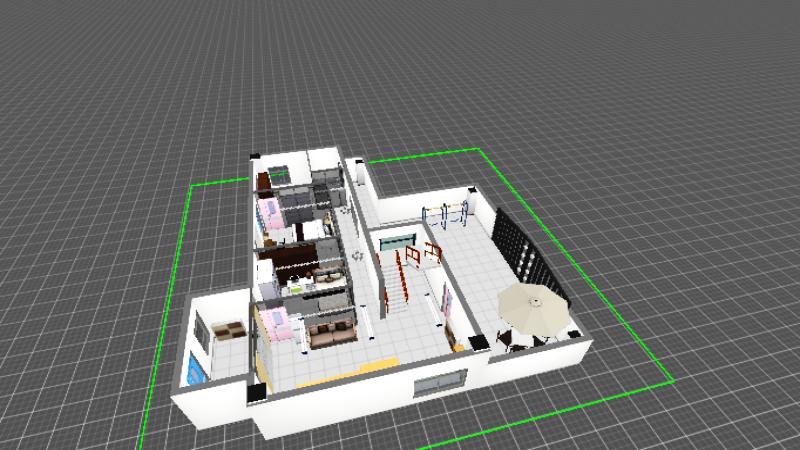The height and width of the screenshot is (450, 800).
Task: Select the framed picture on the hallway wall
Action: [449, 303]
